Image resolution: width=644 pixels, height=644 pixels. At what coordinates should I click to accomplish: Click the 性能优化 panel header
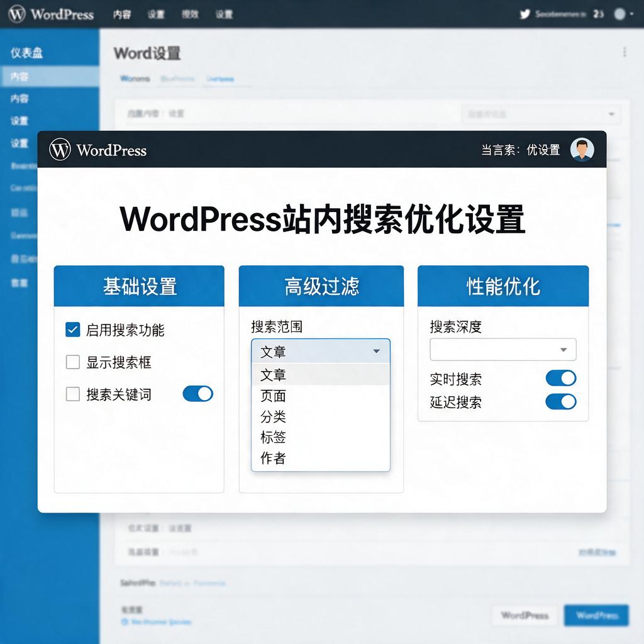click(x=503, y=286)
